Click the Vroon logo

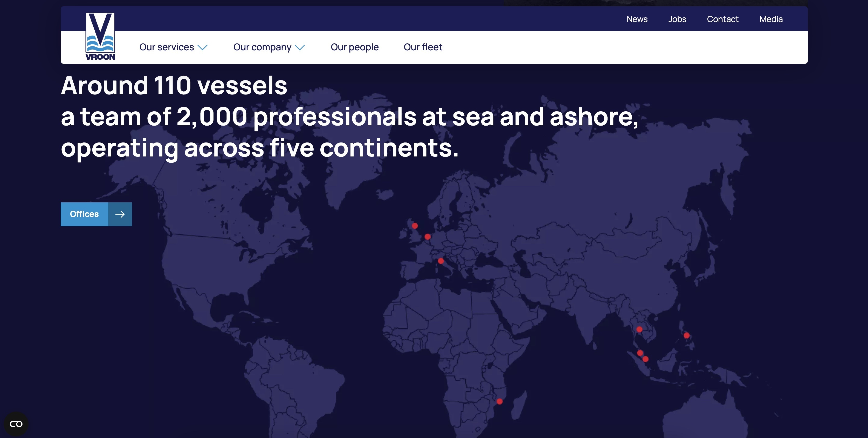(x=100, y=36)
